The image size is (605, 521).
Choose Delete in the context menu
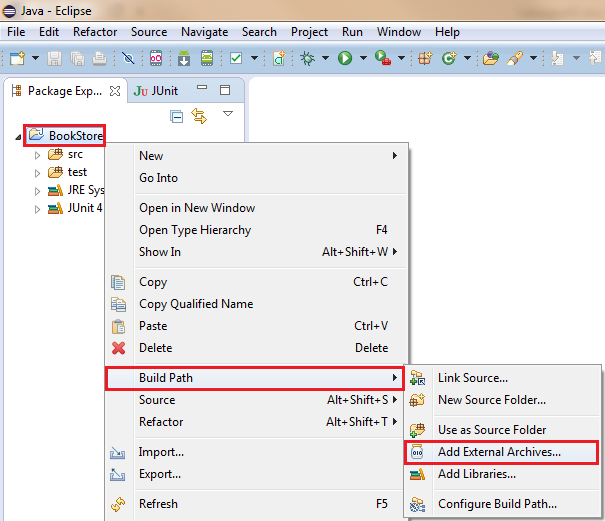click(x=256, y=348)
